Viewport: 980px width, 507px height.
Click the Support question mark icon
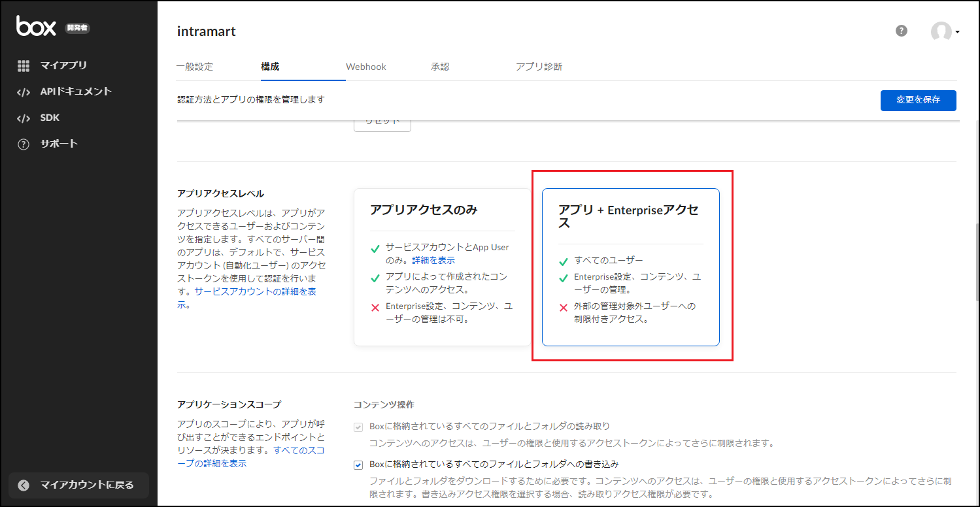pos(24,144)
